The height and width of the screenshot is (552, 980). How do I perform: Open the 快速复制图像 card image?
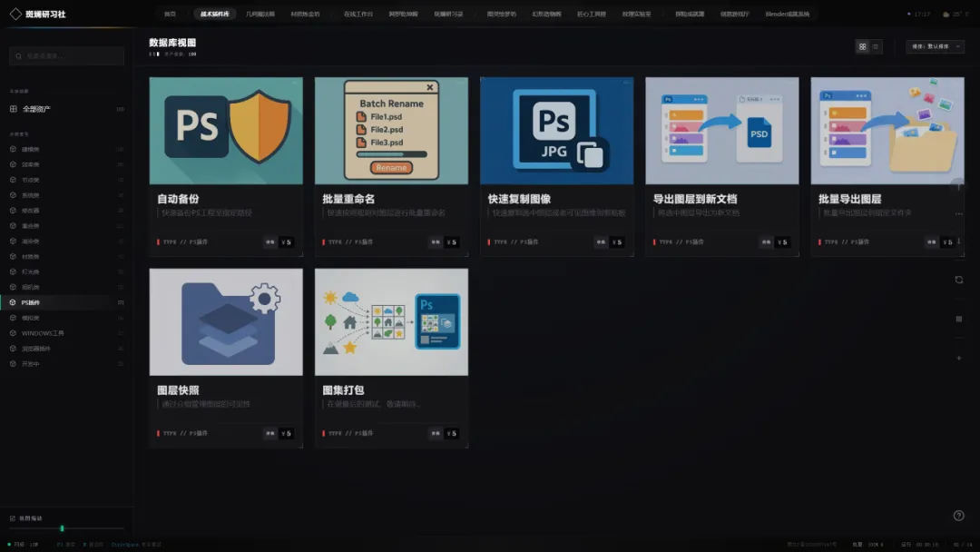click(x=556, y=131)
